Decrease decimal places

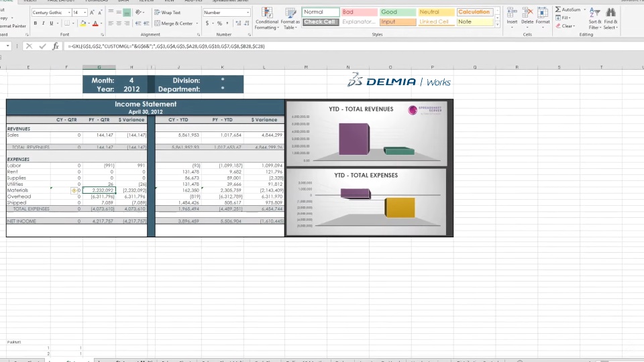(246, 23)
